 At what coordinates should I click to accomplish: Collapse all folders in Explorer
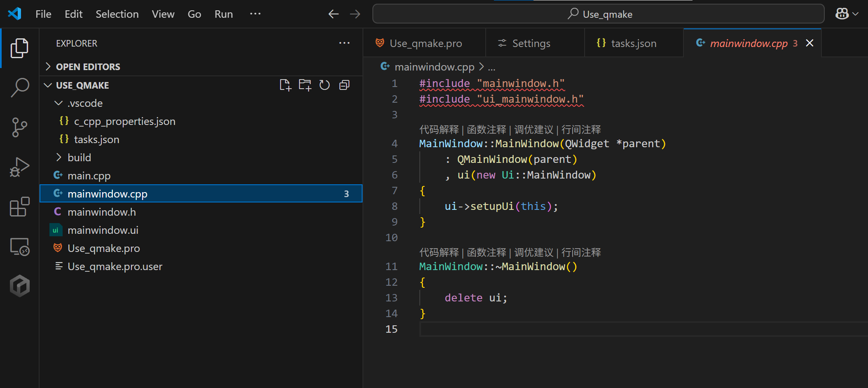344,85
